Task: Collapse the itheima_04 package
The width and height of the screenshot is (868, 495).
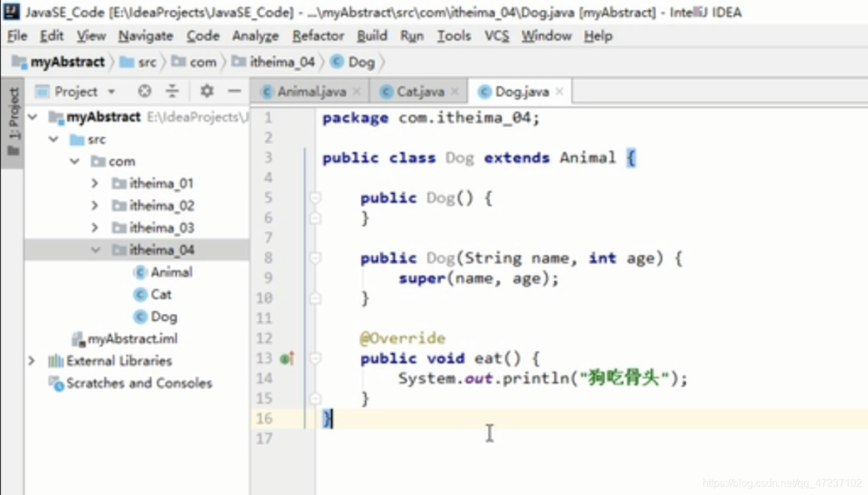Action: (96, 250)
